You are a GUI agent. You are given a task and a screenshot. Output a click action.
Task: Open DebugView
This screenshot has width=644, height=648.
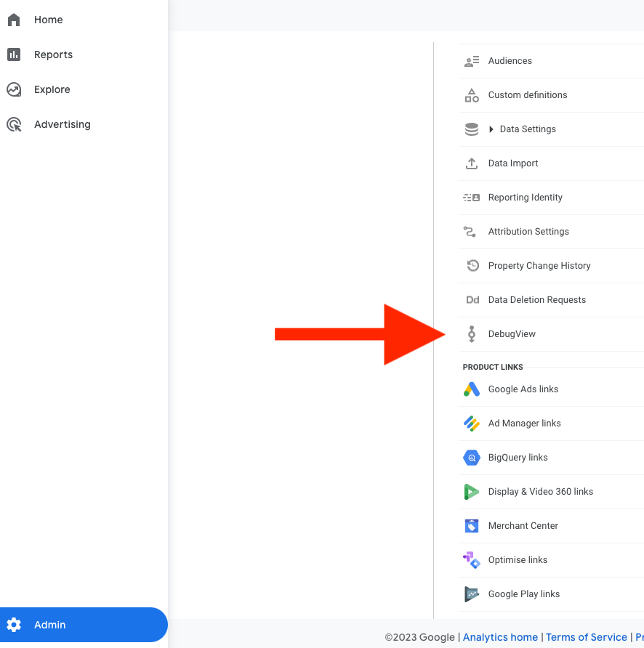[x=512, y=334]
